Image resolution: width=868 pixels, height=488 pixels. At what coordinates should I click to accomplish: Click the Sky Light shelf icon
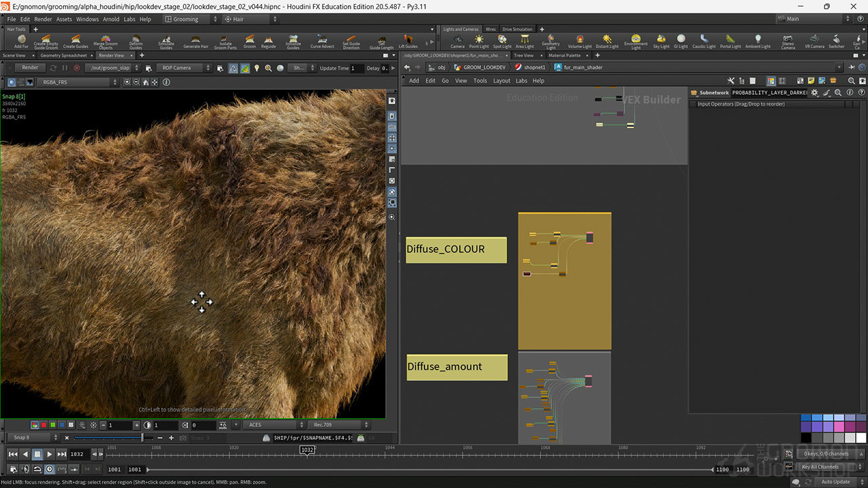tap(660, 41)
